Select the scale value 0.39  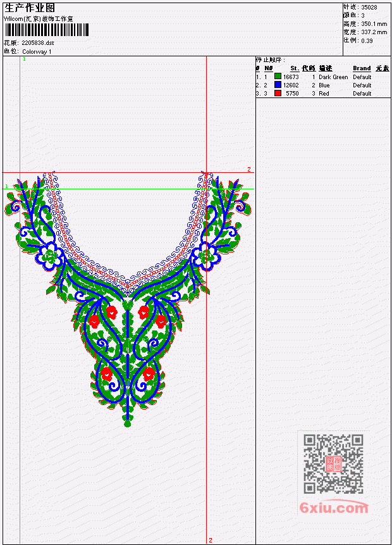tap(367, 41)
